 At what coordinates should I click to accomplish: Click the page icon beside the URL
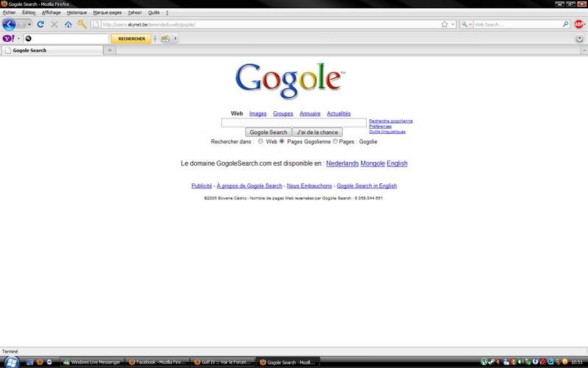[x=96, y=24]
